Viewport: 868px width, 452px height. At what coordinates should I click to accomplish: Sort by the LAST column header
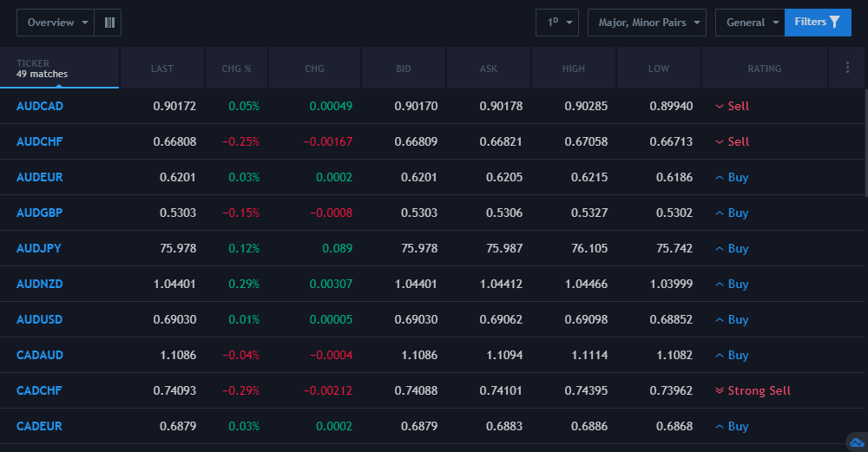click(x=162, y=69)
